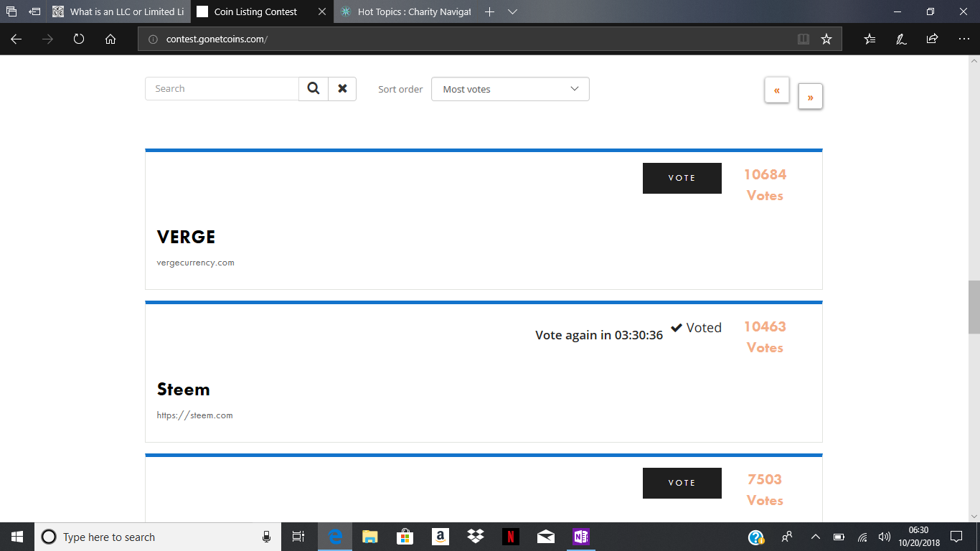980x551 pixels.
Task: Go back to the previous browser page
Action: (x=17, y=39)
